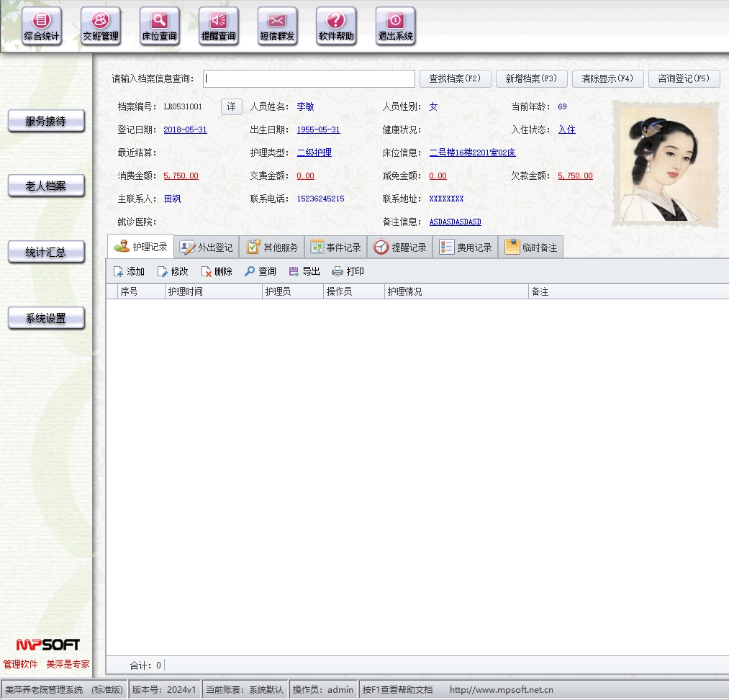Print records using the 打印 button
This screenshot has width=729, height=700.
pyautogui.click(x=348, y=271)
